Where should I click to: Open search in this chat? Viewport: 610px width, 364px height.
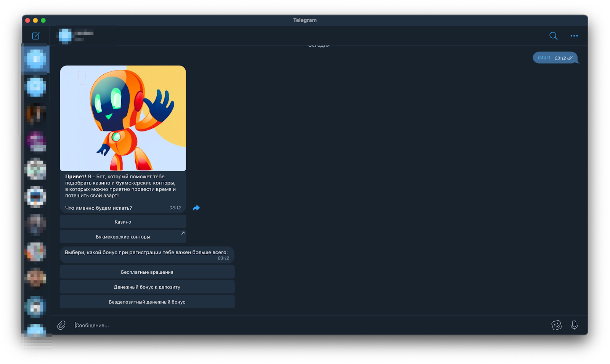point(553,35)
